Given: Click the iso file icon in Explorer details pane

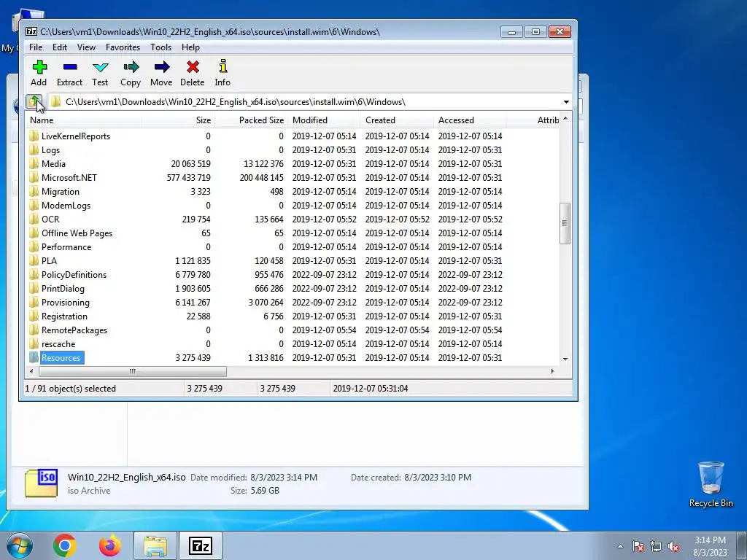Looking at the screenshot, I should pyautogui.click(x=42, y=483).
